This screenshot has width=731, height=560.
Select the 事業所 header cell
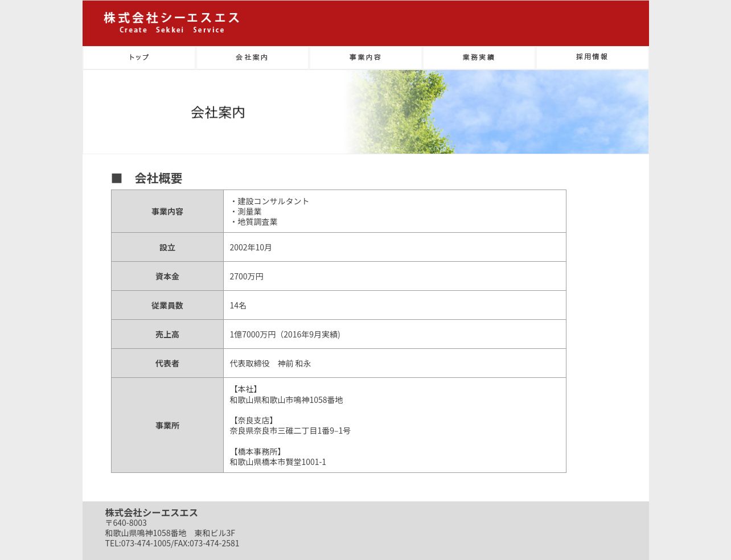[167, 425]
